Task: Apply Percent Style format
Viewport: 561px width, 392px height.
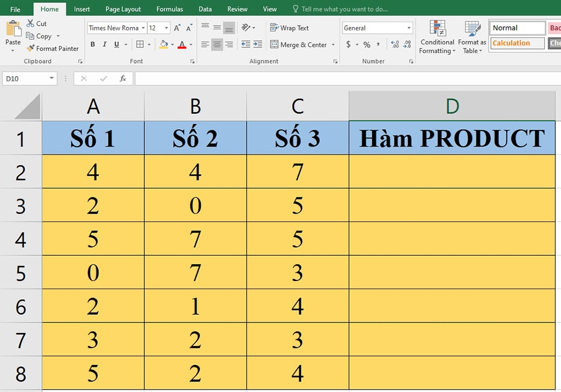Action: (x=367, y=44)
